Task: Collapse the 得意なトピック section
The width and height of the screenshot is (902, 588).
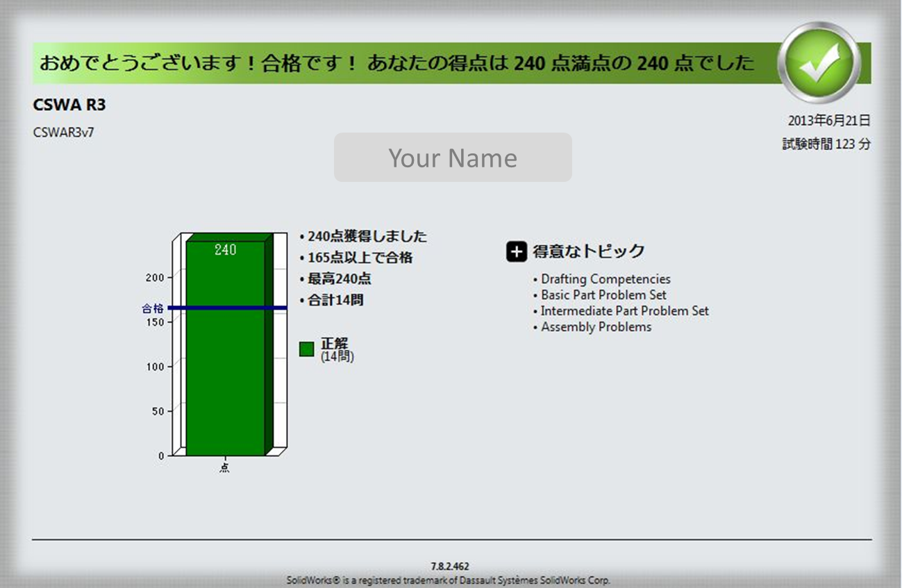Action: coord(517,252)
